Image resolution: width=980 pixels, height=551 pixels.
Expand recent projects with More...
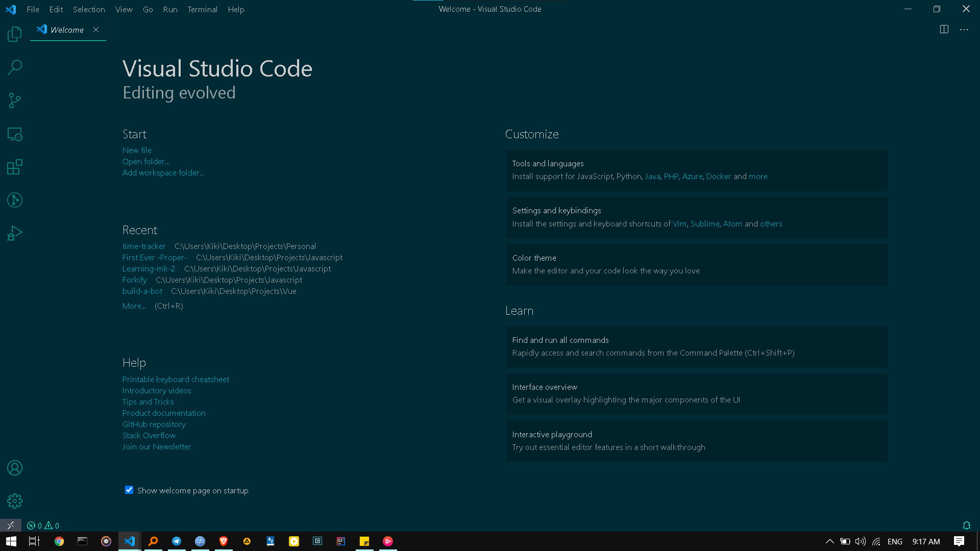[134, 306]
